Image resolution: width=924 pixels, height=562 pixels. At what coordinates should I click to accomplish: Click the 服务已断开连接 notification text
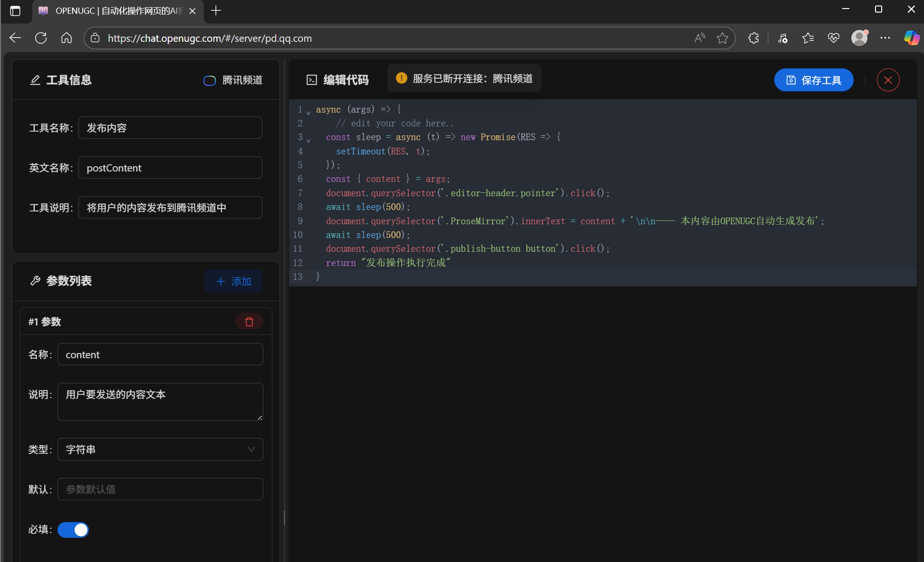pyautogui.click(x=473, y=78)
